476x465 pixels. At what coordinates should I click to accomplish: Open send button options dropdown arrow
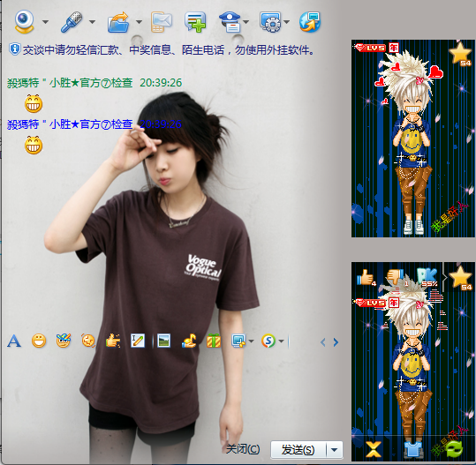(334, 449)
